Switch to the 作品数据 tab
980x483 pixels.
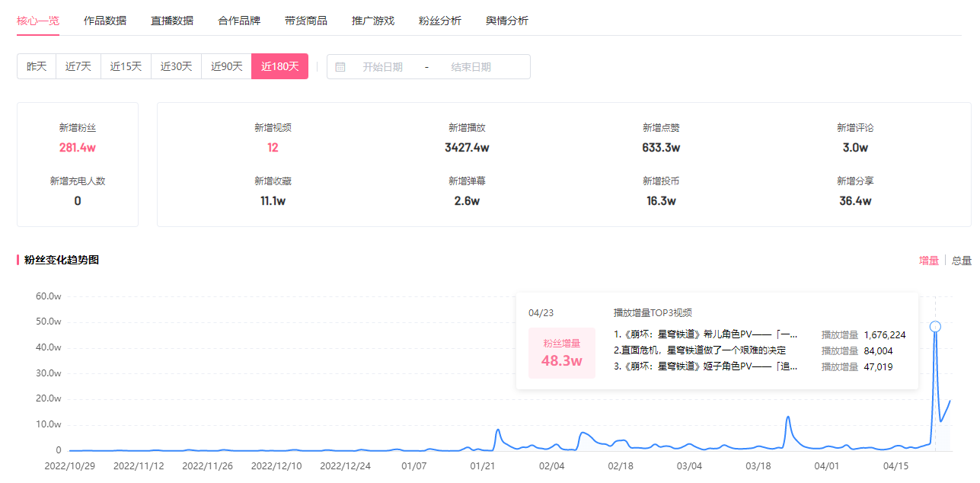[105, 21]
